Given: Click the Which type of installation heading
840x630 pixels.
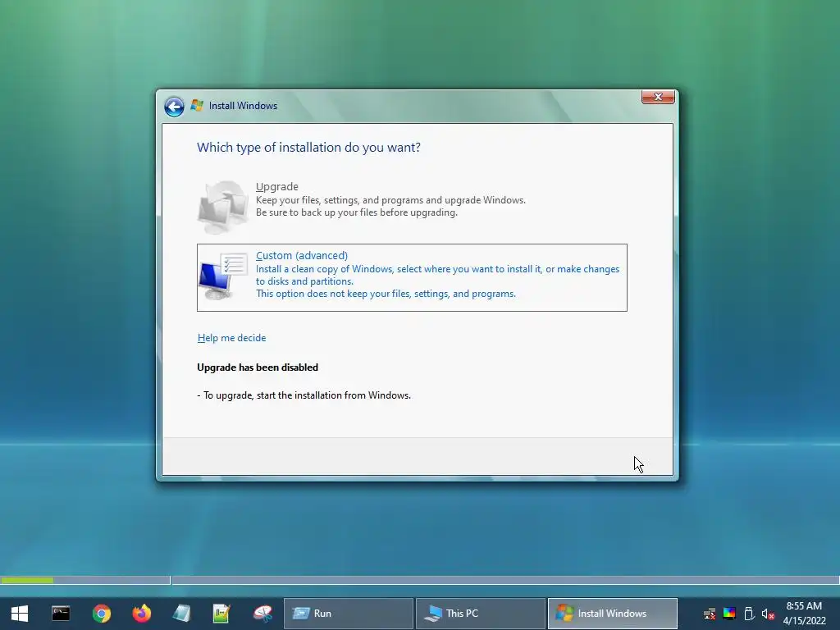Looking at the screenshot, I should (x=308, y=148).
